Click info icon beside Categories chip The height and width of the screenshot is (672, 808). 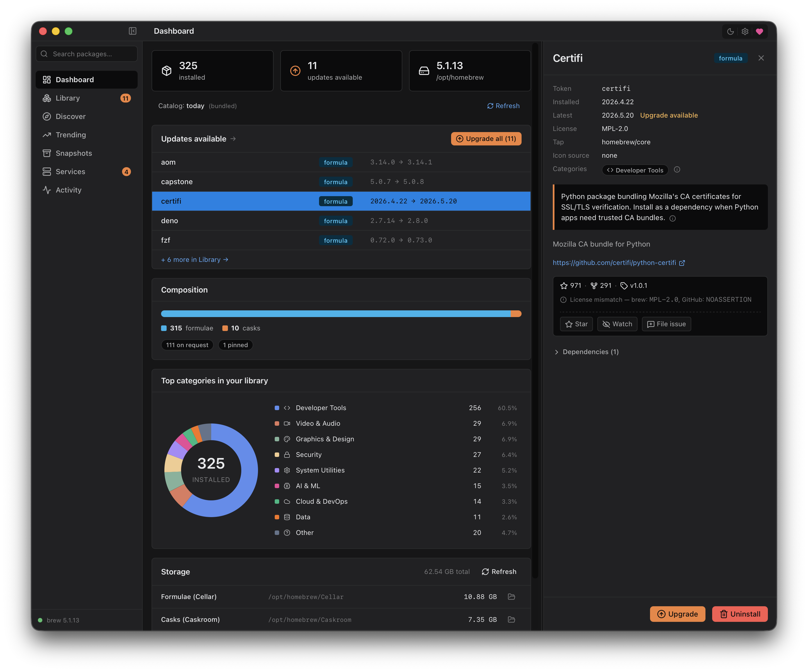[677, 170]
